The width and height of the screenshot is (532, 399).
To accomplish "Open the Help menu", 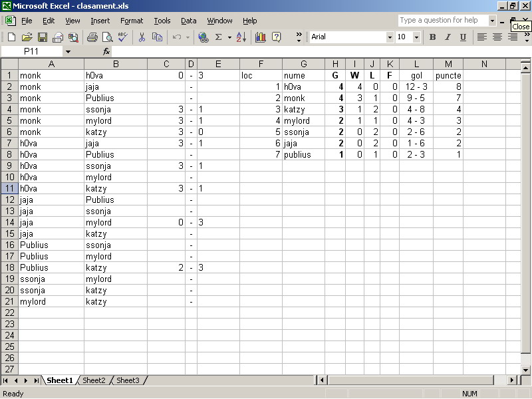I will tap(250, 21).
